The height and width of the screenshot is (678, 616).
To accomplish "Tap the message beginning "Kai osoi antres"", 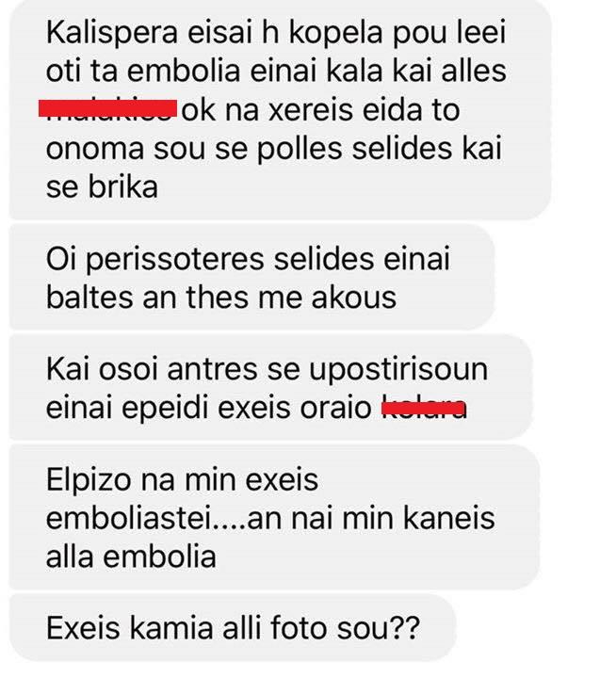I will point(271,387).
